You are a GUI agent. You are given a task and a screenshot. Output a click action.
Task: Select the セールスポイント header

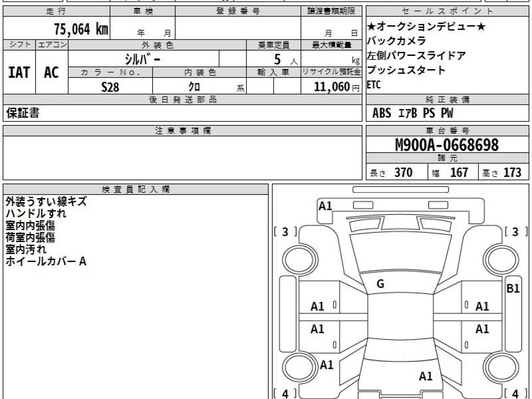pos(448,12)
